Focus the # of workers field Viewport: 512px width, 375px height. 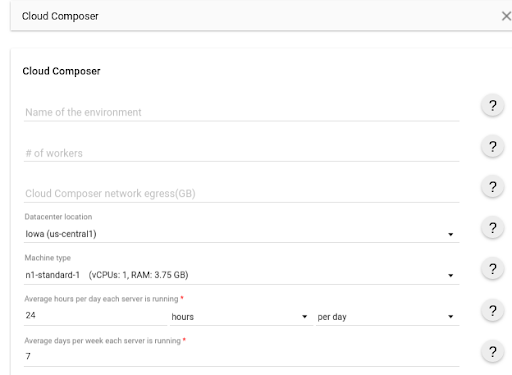[x=241, y=153]
